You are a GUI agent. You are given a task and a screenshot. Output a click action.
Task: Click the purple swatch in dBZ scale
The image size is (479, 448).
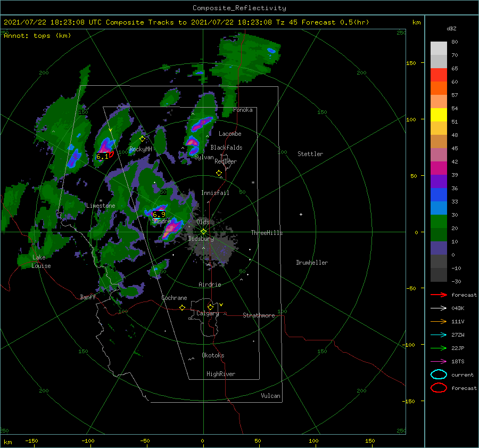(439, 181)
